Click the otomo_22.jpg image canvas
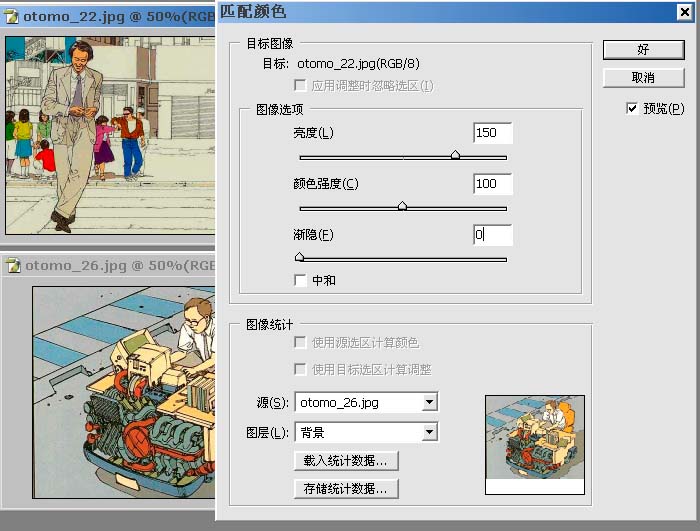This screenshot has width=700, height=531. click(x=110, y=135)
